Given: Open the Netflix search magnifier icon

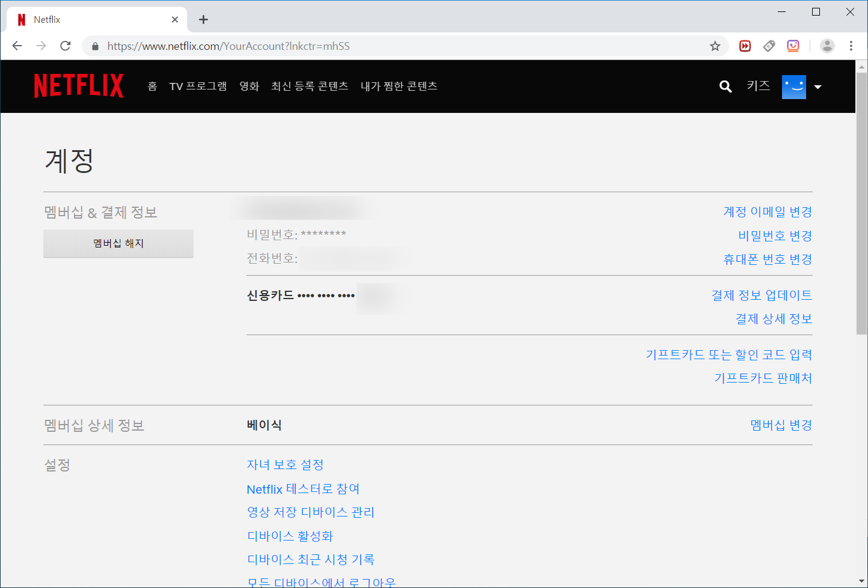Looking at the screenshot, I should point(726,86).
